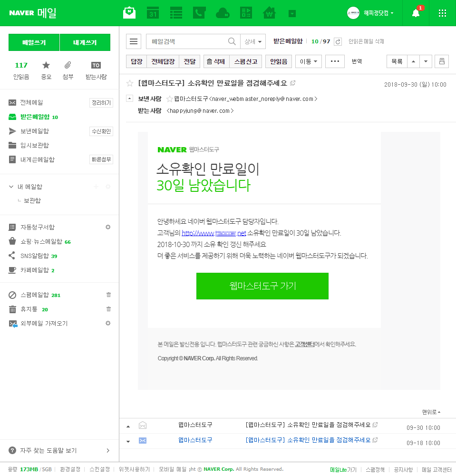Open the Naver services grid icon
This screenshot has height=476, width=456.
(442, 13)
